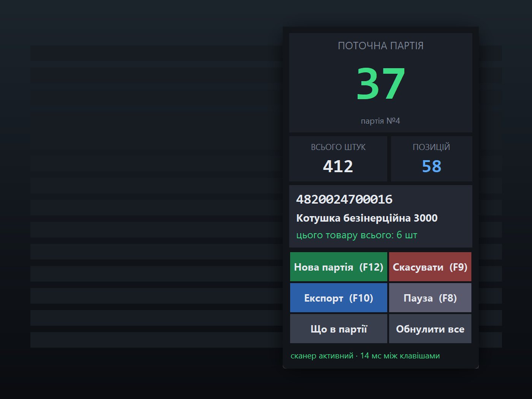Click the positions value 58
The image size is (532, 399).
pyautogui.click(x=431, y=166)
